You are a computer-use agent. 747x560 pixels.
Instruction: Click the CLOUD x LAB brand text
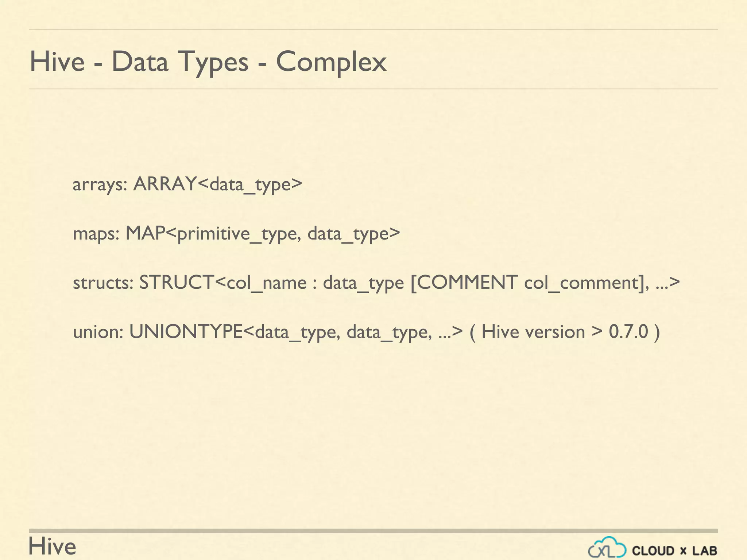coord(675,551)
